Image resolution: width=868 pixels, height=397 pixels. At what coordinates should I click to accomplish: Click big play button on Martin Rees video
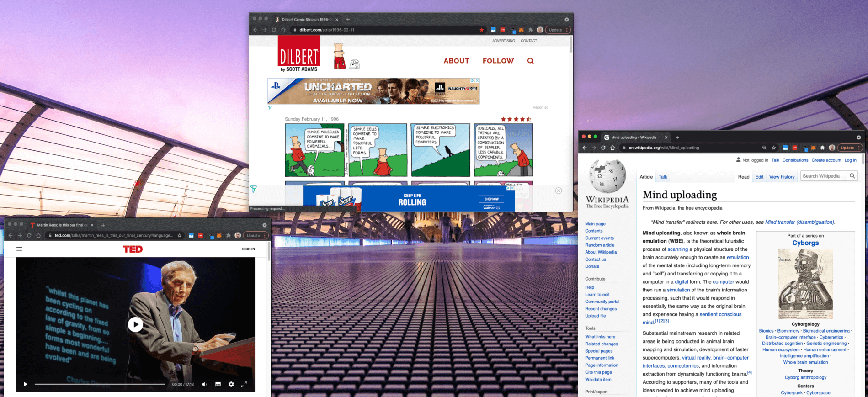point(135,324)
